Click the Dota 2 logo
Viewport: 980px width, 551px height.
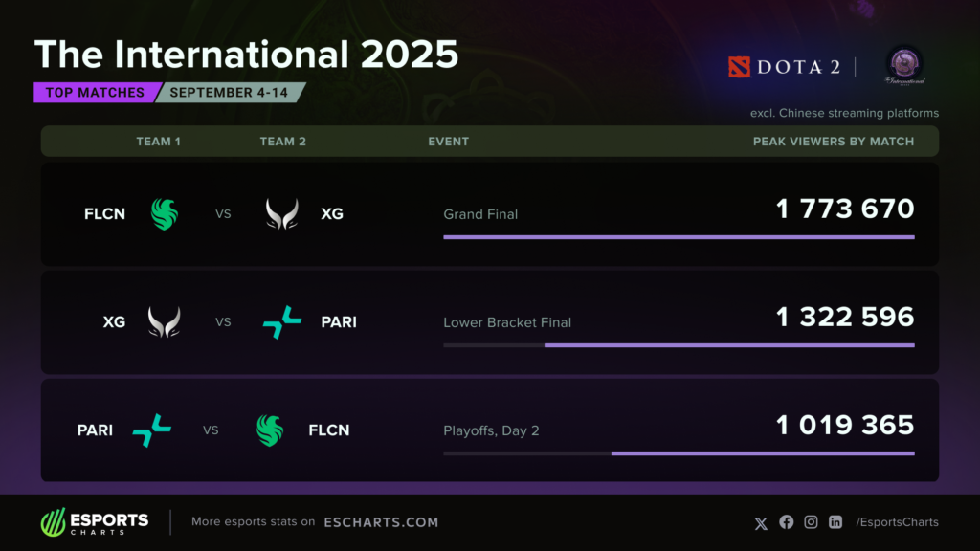(x=785, y=67)
